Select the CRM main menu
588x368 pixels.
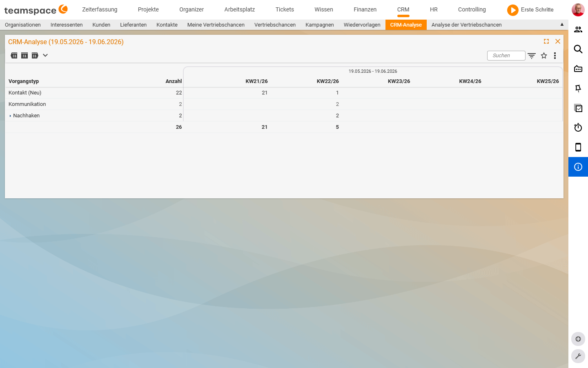(x=403, y=9)
